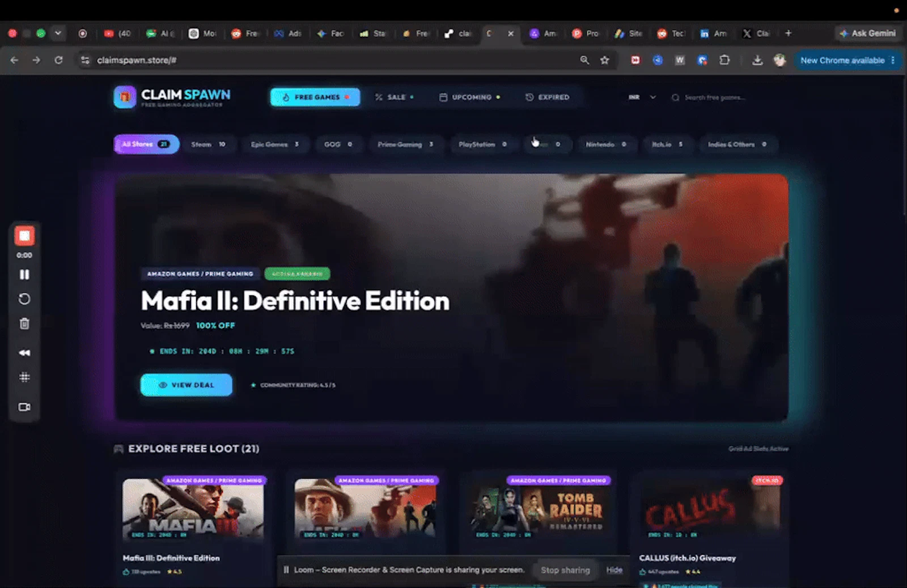The width and height of the screenshot is (907, 588).
Task: Open the zoom magnifier in the address bar
Action: (584, 60)
